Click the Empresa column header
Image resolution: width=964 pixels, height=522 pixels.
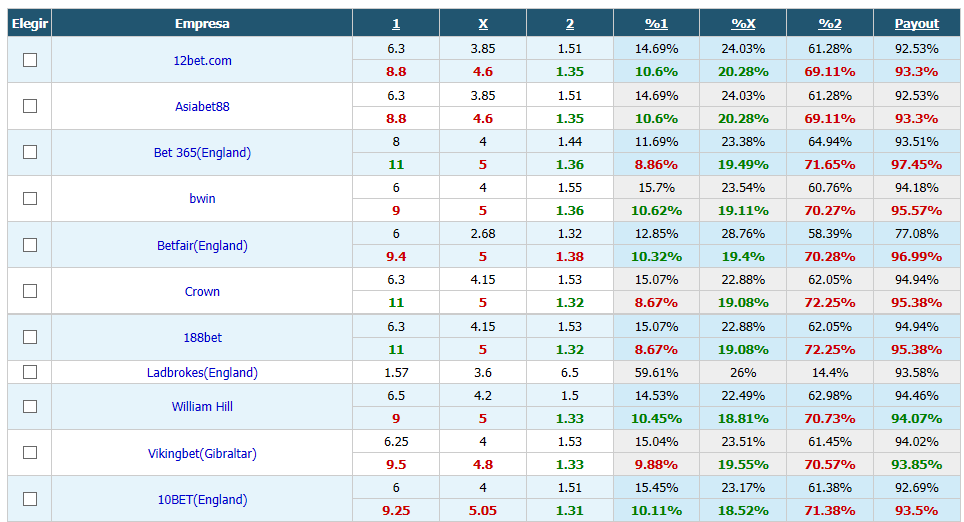tap(202, 23)
